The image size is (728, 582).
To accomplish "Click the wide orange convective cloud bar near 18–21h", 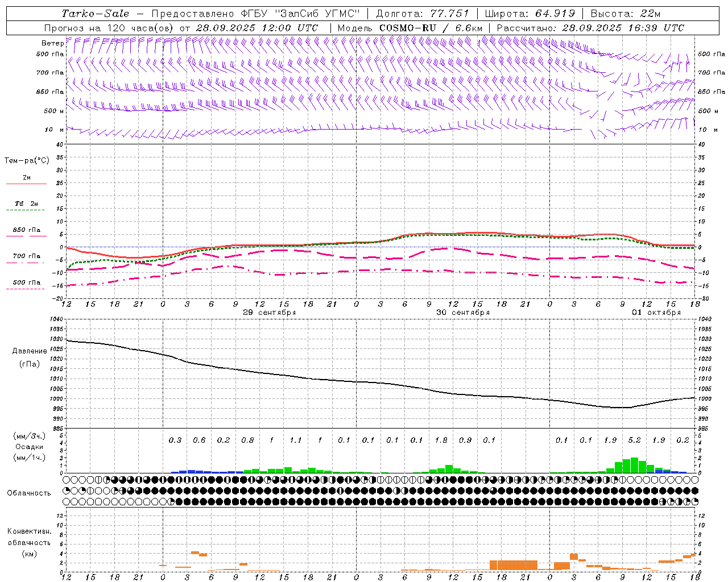I will click(x=514, y=565).
